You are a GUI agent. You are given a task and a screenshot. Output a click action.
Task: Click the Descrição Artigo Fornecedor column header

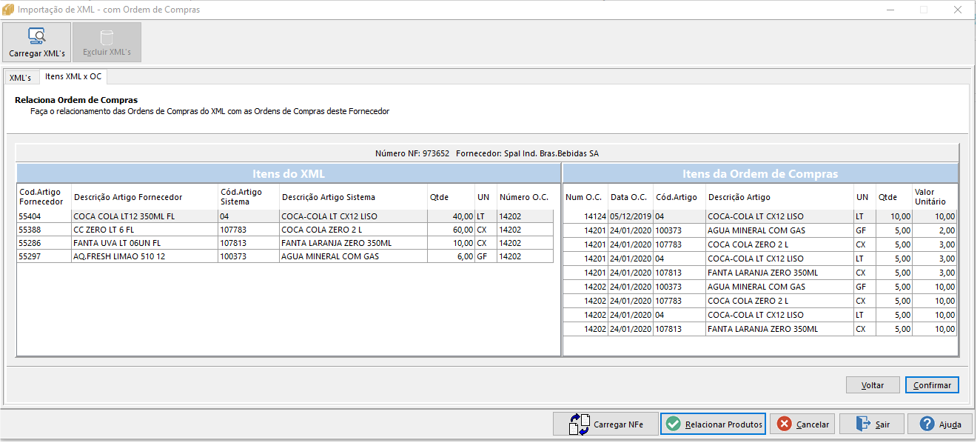[144, 196]
